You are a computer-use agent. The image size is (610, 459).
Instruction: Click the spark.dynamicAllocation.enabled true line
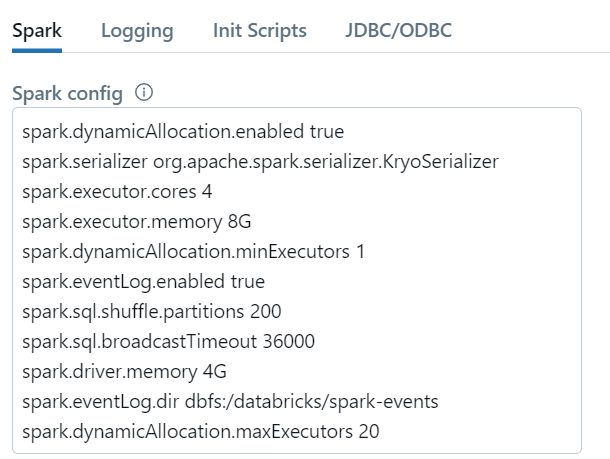(183, 131)
